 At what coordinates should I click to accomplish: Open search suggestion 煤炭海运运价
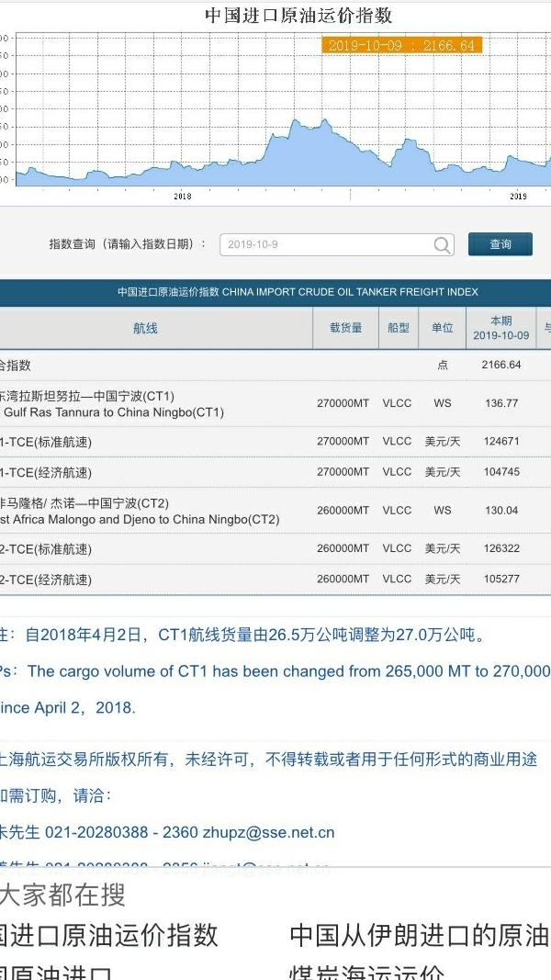point(367,972)
